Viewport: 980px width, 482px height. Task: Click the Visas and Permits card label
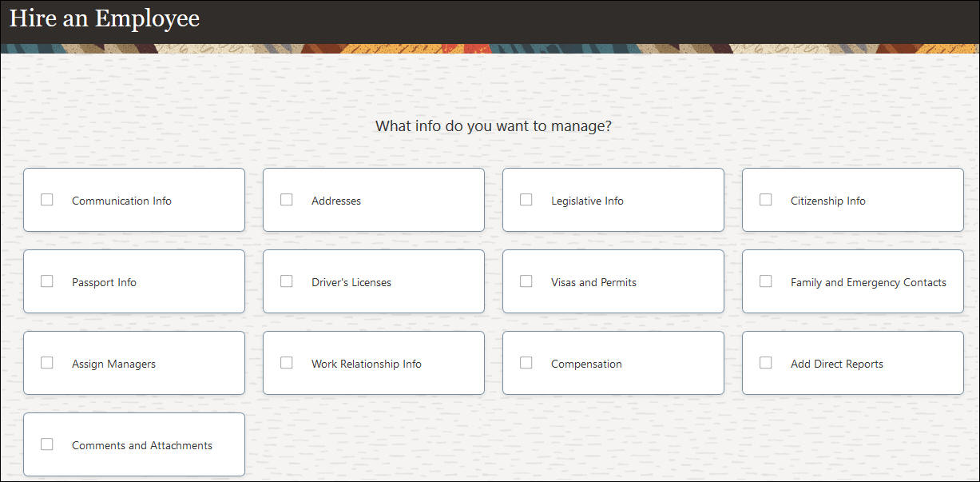pos(593,283)
